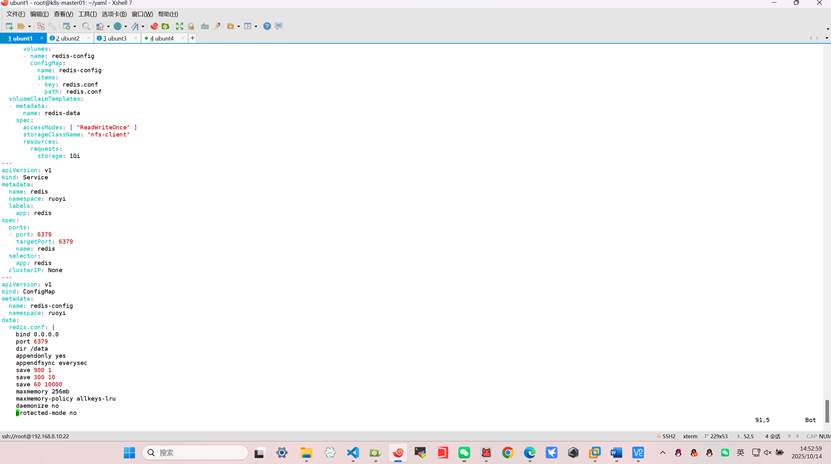This screenshot has width=831, height=464.
Task: Click the globe icon in the toolbar
Action: 118,26
